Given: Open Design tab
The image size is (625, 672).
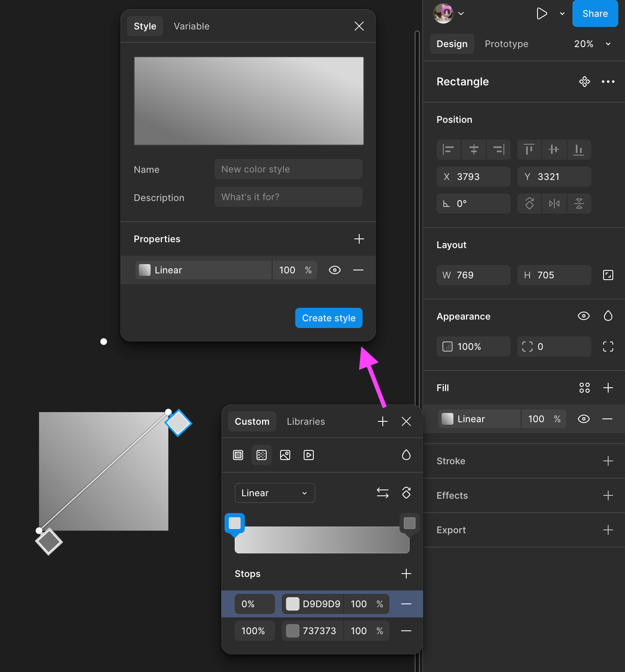Looking at the screenshot, I should click(452, 44).
